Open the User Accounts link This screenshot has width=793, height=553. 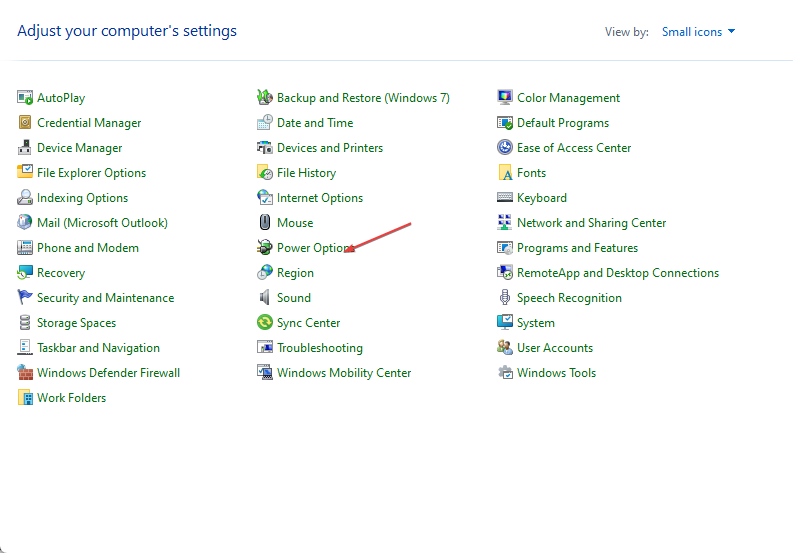click(x=555, y=348)
